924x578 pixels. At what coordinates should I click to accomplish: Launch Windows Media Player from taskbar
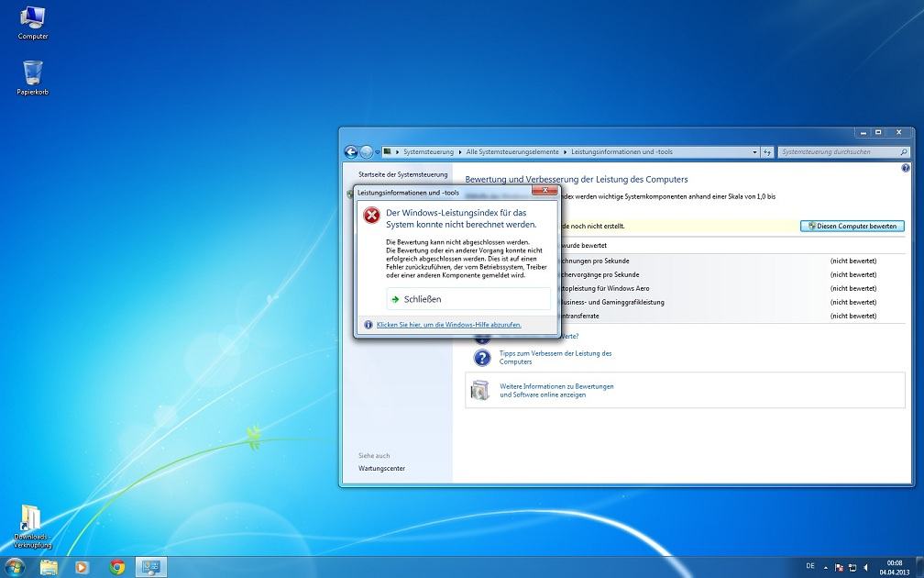tap(82, 567)
